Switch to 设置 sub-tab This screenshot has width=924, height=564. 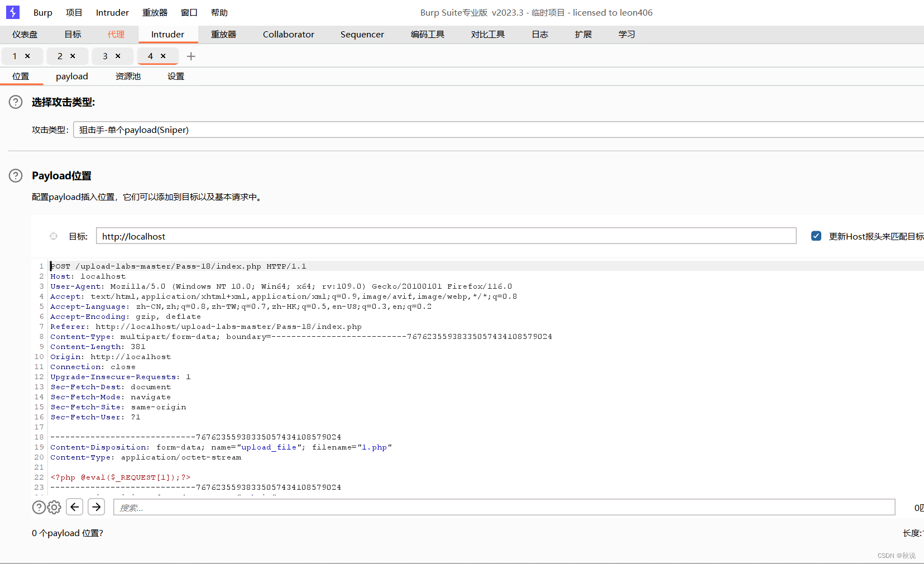click(176, 76)
